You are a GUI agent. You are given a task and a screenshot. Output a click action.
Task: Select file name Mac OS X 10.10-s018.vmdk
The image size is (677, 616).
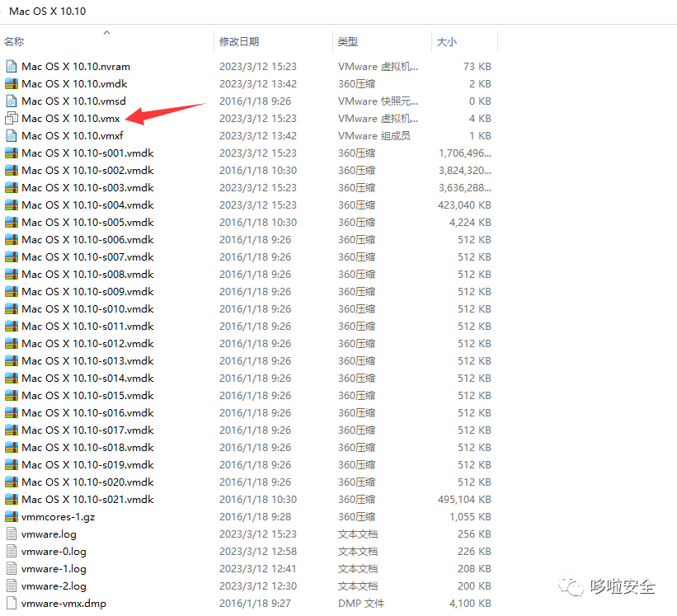click(x=87, y=448)
